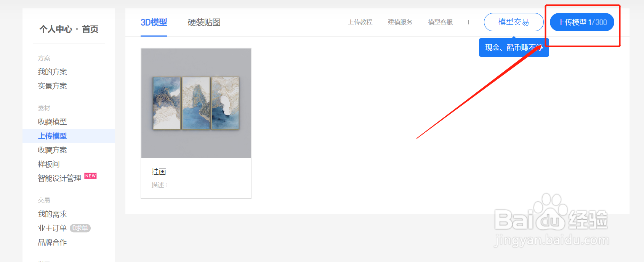Open the 上传教程 link

[x=360, y=22]
